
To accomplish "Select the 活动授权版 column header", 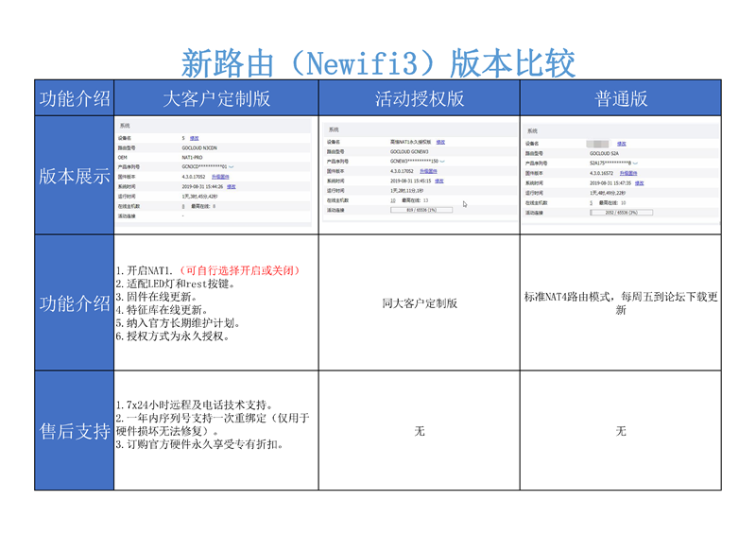I will tap(419, 98).
